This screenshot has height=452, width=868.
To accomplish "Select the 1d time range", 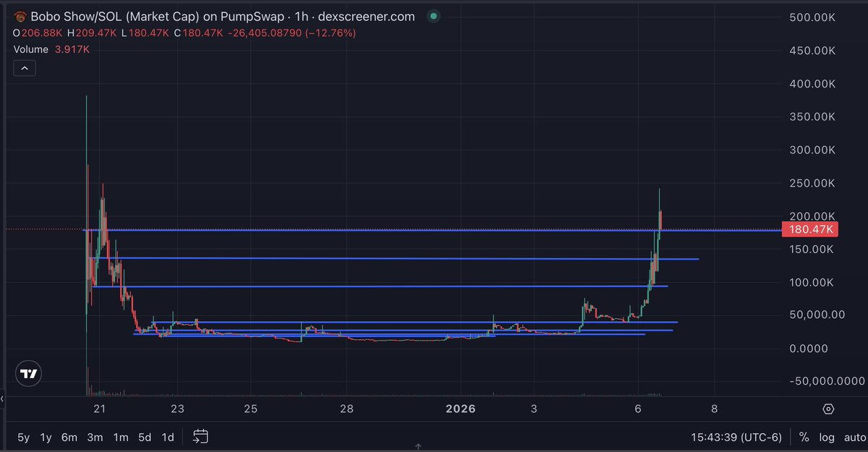I will pos(168,437).
